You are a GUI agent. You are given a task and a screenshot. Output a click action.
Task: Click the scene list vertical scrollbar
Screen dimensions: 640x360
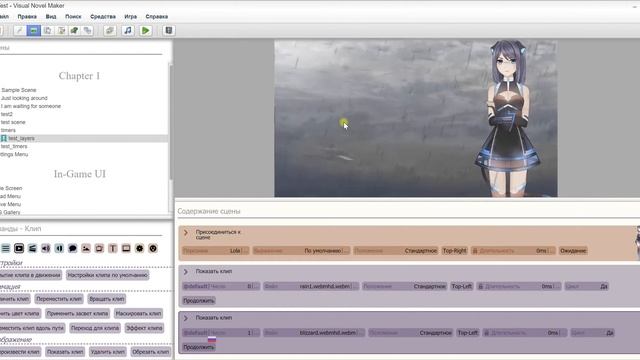[171, 122]
